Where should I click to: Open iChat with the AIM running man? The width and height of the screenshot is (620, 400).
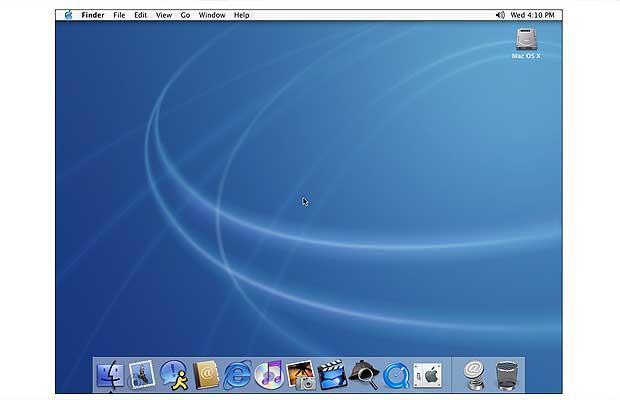(174, 375)
